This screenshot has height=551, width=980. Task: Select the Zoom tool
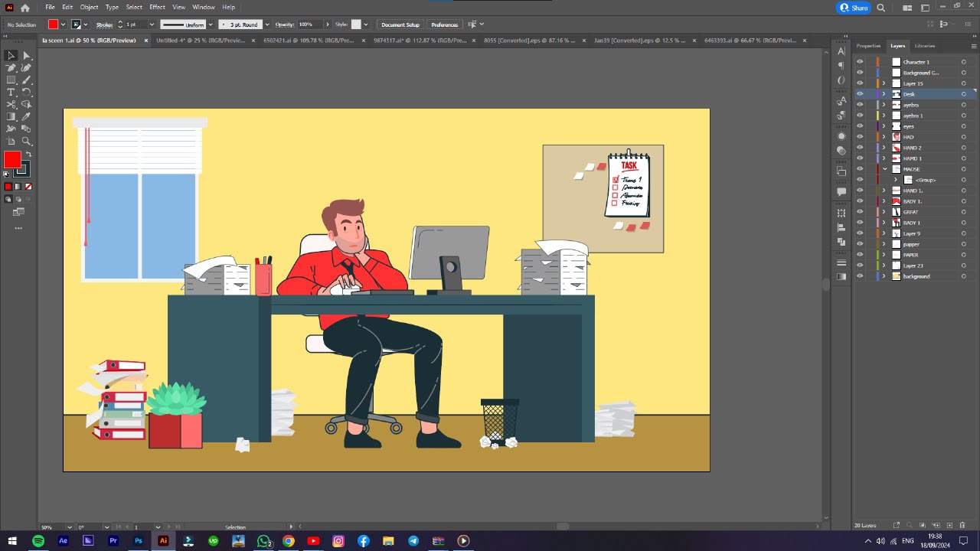[26, 141]
